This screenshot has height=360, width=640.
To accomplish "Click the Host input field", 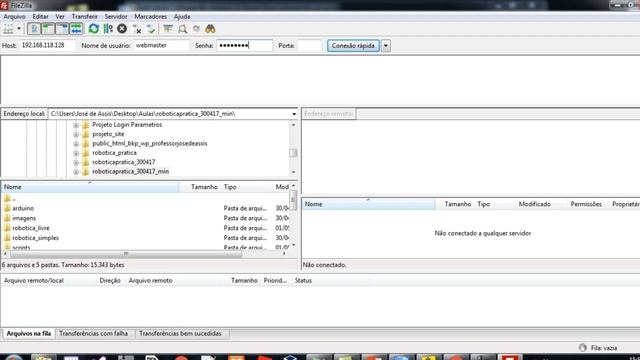I will coord(47,45).
